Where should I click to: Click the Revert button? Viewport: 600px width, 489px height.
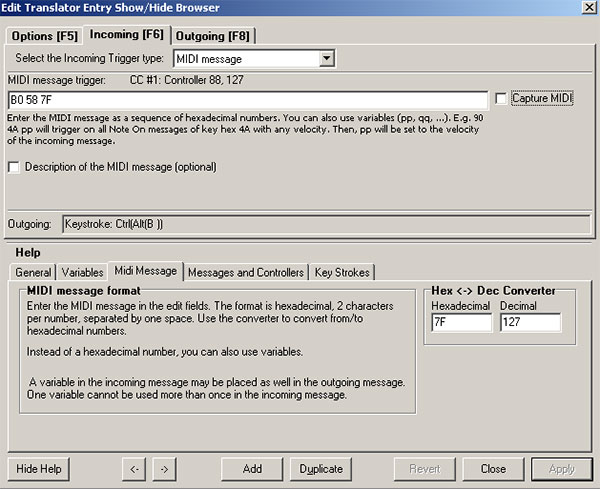click(425, 469)
